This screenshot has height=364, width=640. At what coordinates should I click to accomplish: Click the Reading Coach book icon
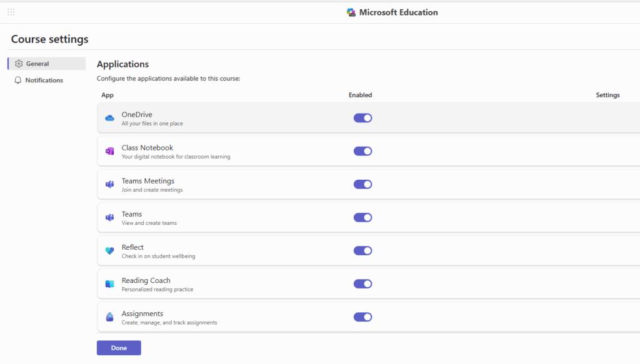[x=110, y=284]
